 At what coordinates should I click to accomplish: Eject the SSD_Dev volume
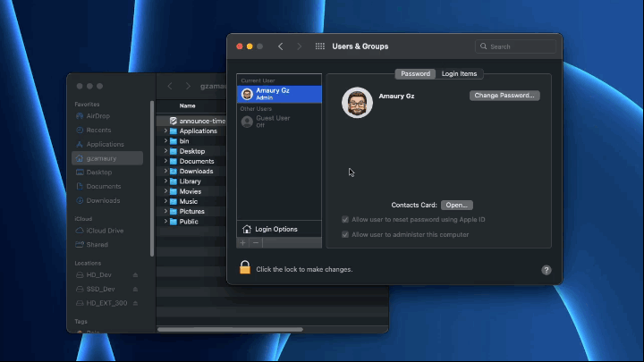[135, 289]
